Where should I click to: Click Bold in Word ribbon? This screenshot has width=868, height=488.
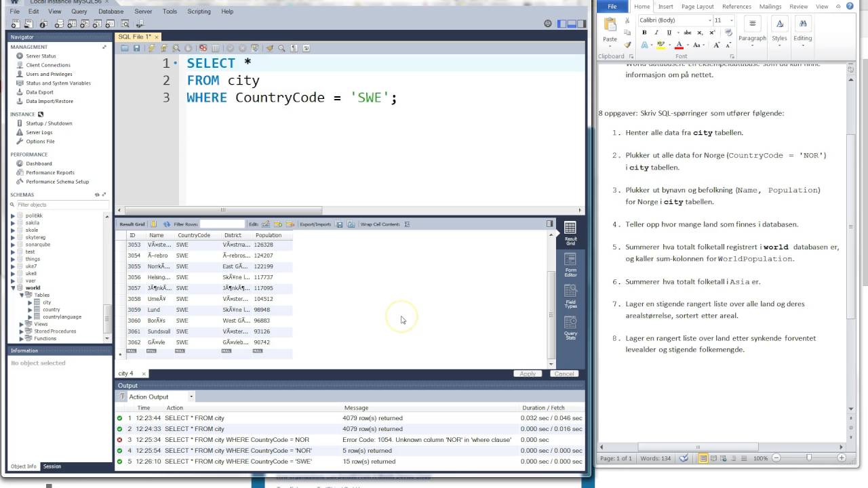[x=644, y=32]
